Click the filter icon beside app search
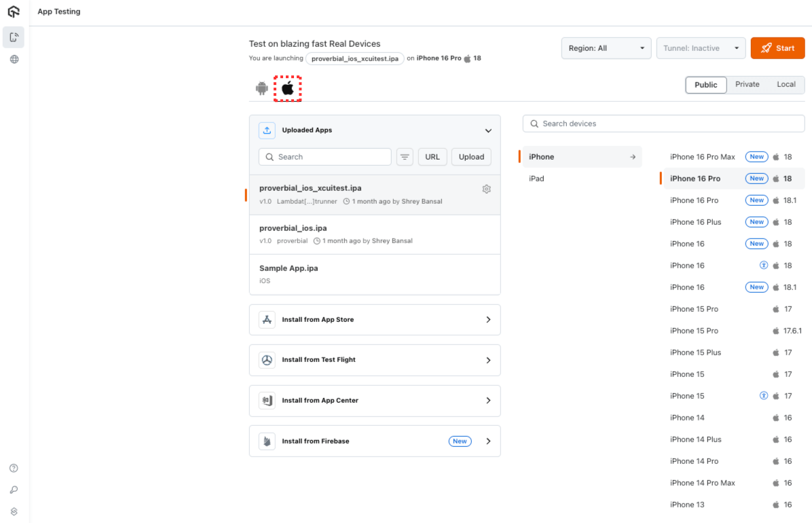 coord(405,157)
